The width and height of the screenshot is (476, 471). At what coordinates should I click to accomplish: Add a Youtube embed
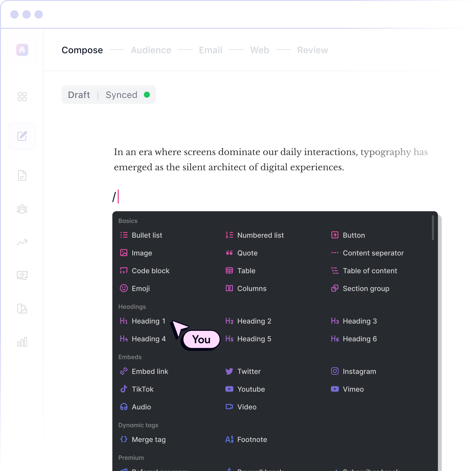coord(245,389)
